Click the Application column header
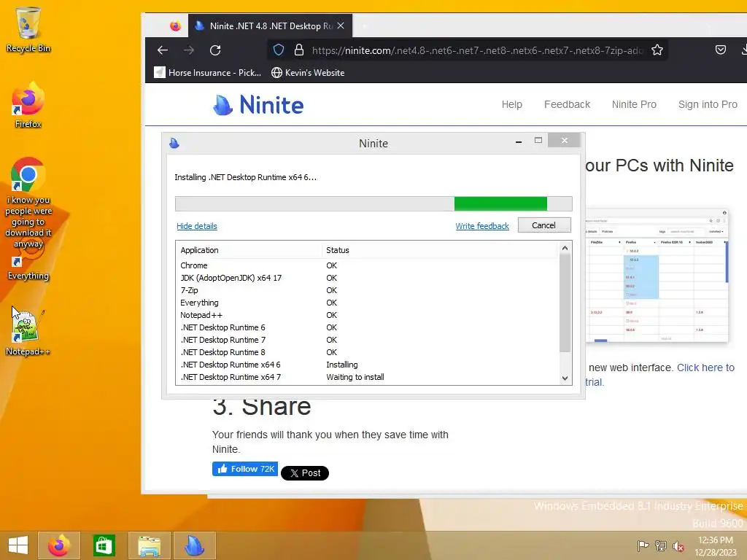 click(x=250, y=250)
